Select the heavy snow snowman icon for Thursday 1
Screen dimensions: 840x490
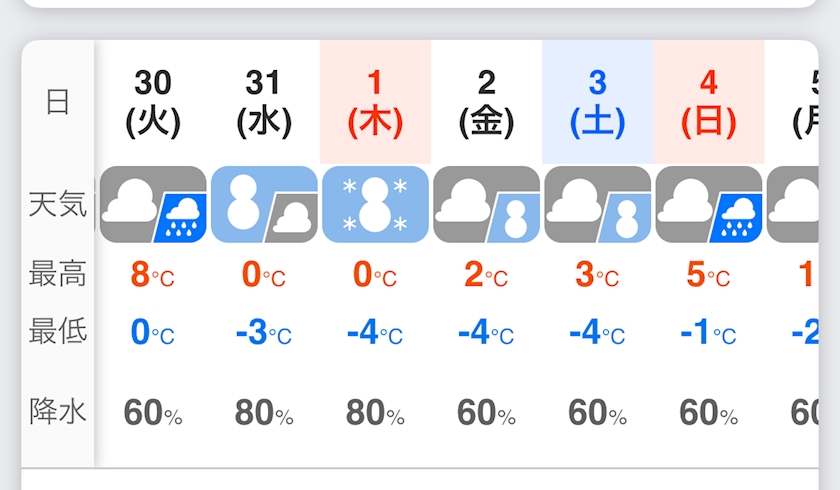[376, 204]
